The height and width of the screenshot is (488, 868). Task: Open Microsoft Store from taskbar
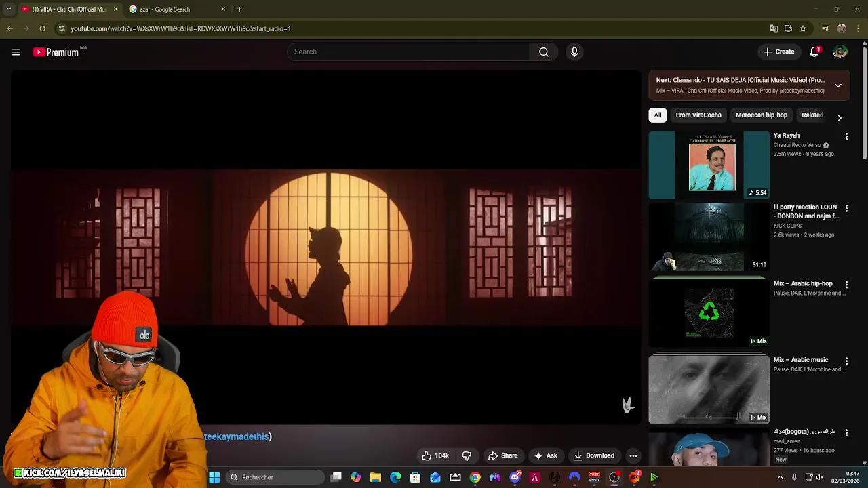point(415,477)
